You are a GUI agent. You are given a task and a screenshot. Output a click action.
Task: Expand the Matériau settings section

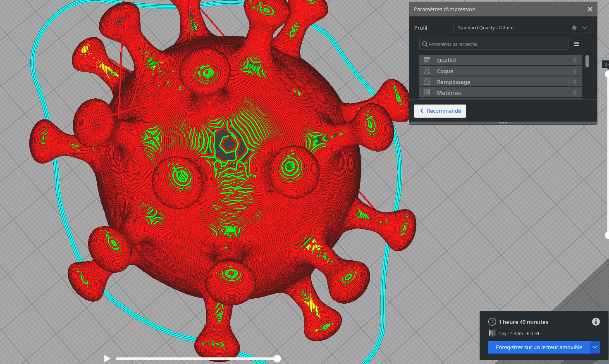[500, 93]
